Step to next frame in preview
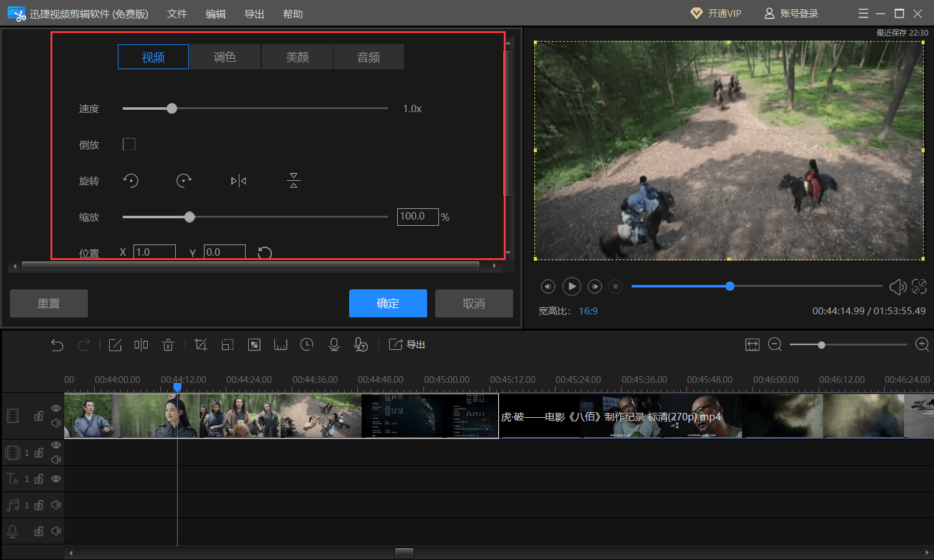This screenshot has width=934, height=560. coord(595,286)
